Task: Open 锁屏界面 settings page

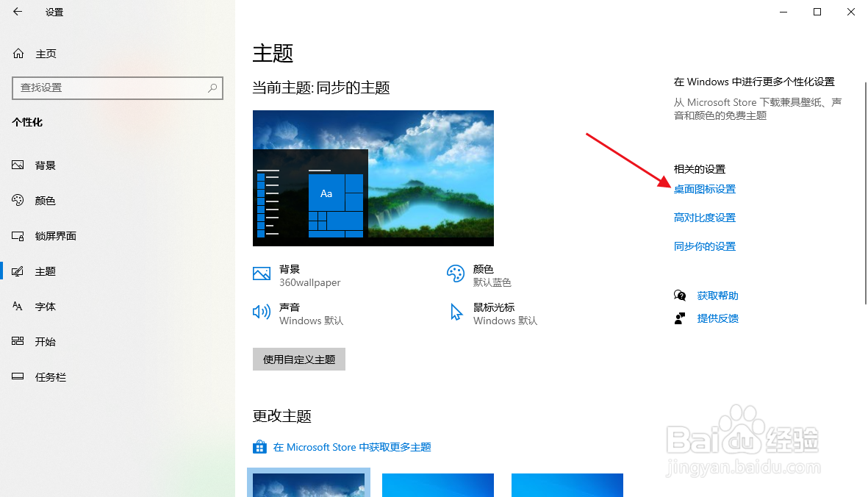Action: click(x=55, y=236)
